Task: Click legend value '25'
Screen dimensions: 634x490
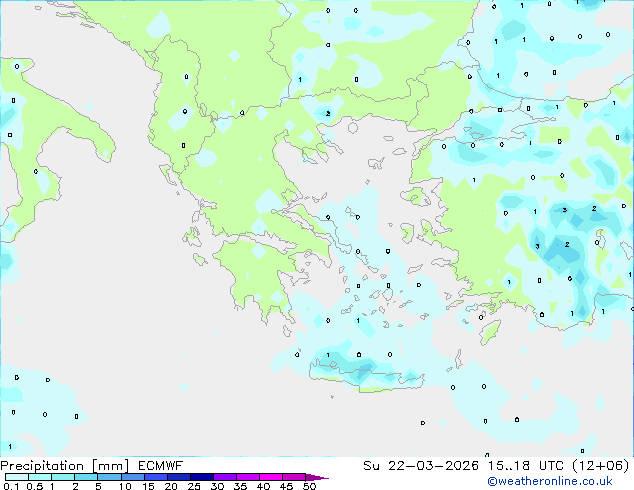Action: tap(194, 486)
